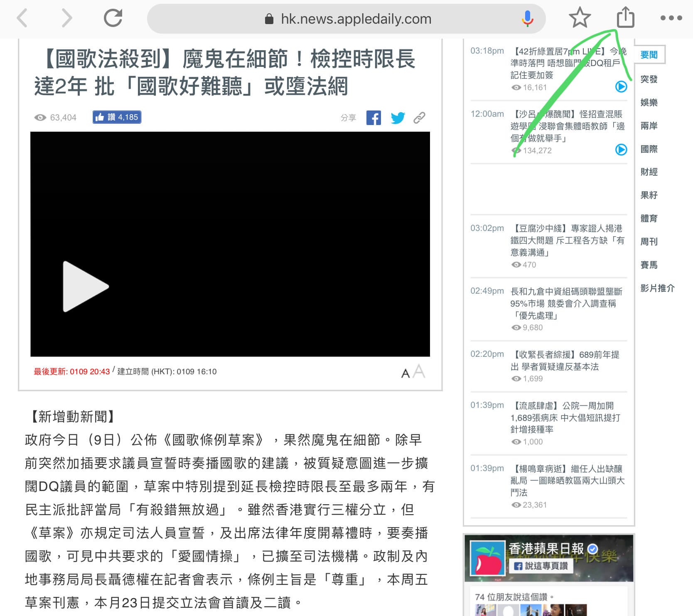Viewport: 693px width, 616px height.
Task: Open the 國際 section
Action: (x=649, y=149)
